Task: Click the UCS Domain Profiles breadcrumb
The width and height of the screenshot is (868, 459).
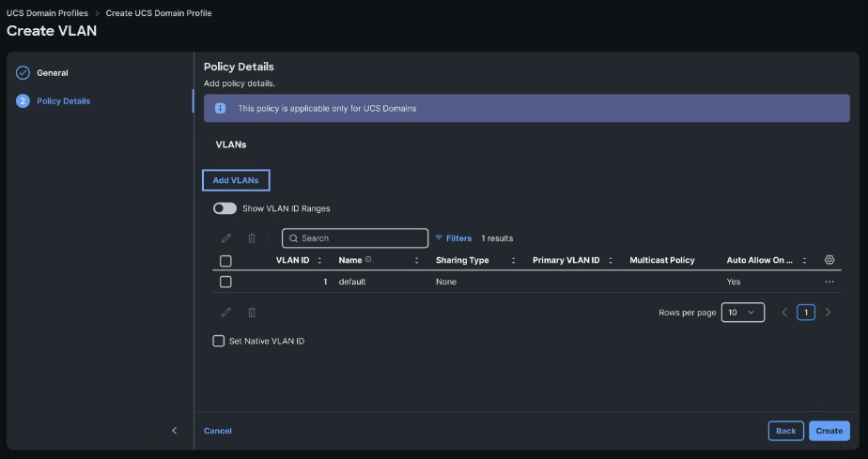Action: coord(47,13)
